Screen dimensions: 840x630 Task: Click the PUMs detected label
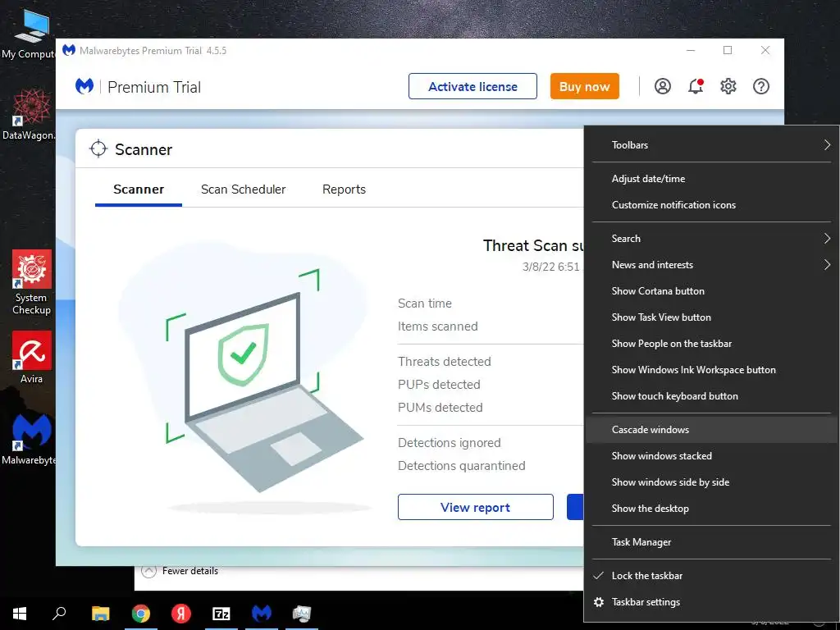(440, 408)
